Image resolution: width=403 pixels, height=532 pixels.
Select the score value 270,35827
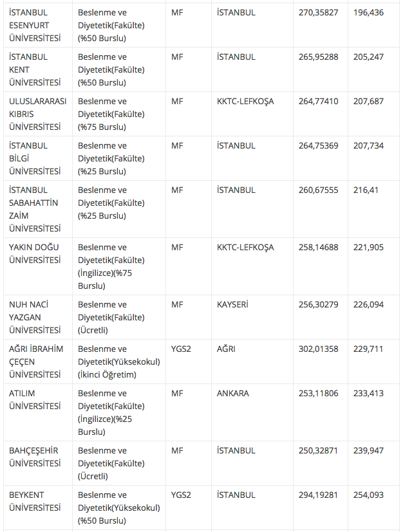pos(319,13)
